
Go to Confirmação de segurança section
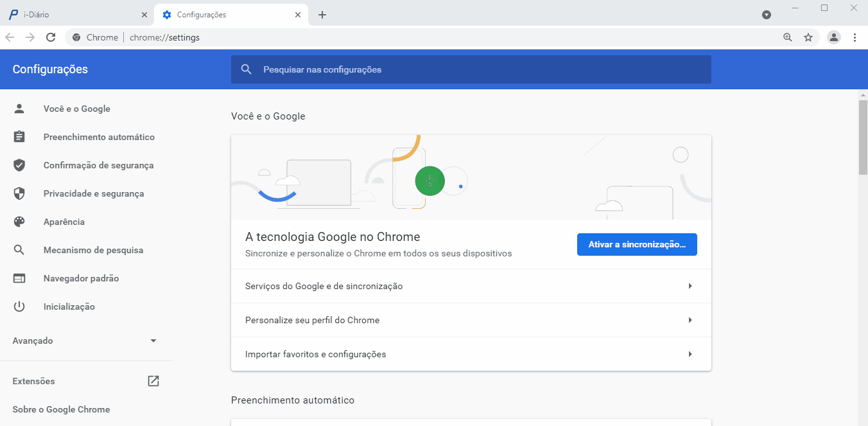tap(99, 165)
